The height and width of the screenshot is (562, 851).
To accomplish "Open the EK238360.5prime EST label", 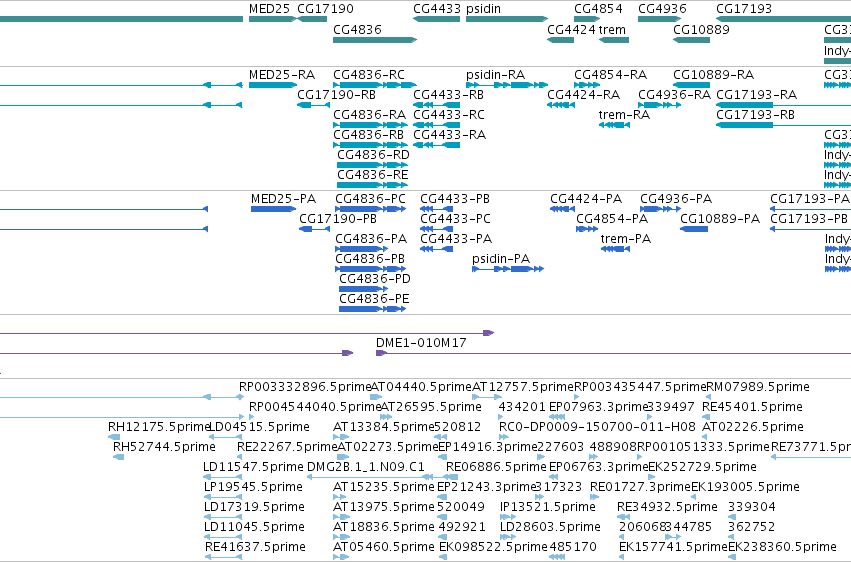I will coord(782,548).
